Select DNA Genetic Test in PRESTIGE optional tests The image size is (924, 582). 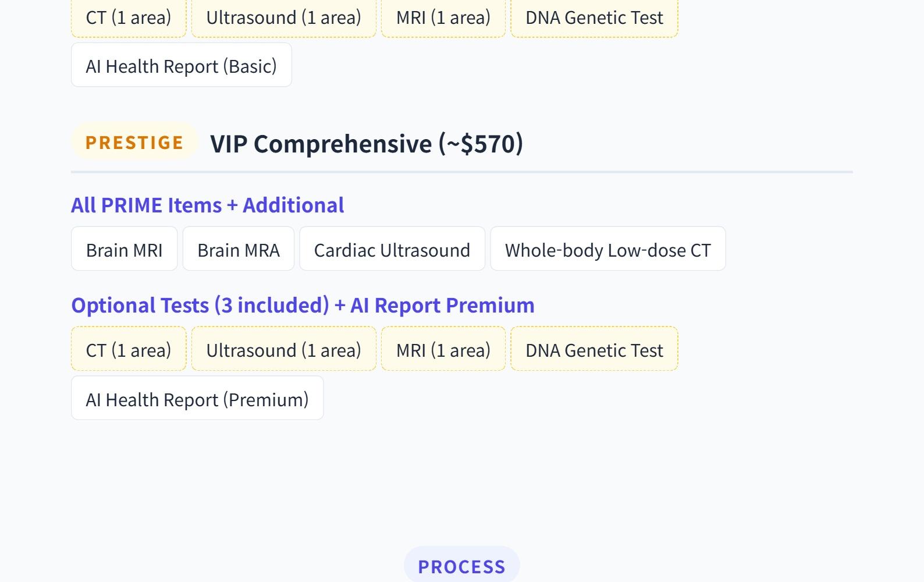coord(594,349)
